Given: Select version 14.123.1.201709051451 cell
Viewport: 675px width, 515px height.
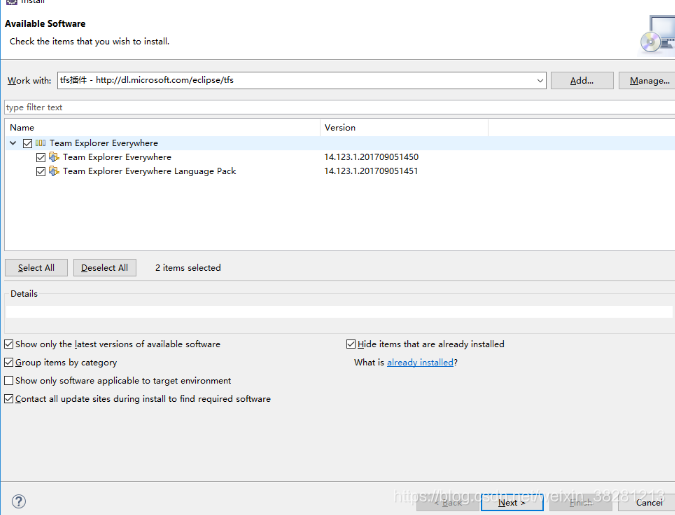Looking at the screenshot, I should [x=371, y=171].
